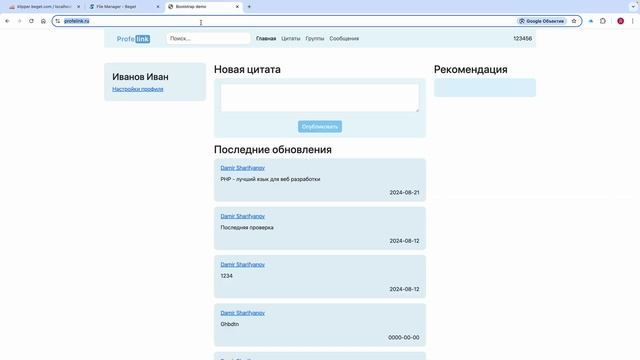
Task: Open the Chrome profile avatar
Action: pos(620,21)
